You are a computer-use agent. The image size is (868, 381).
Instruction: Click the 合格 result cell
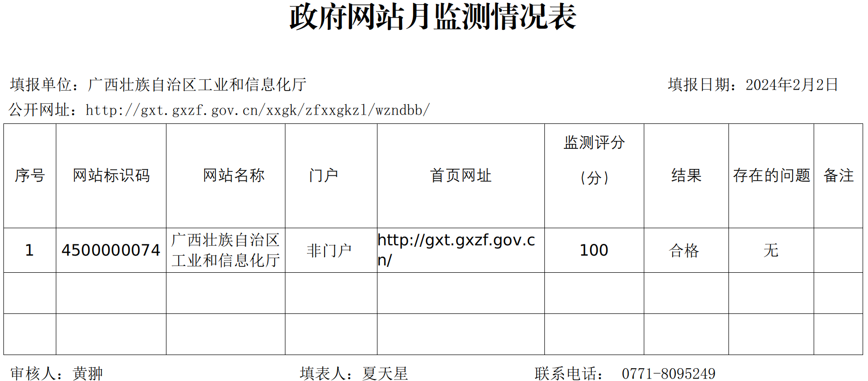[x=684, y=251]
